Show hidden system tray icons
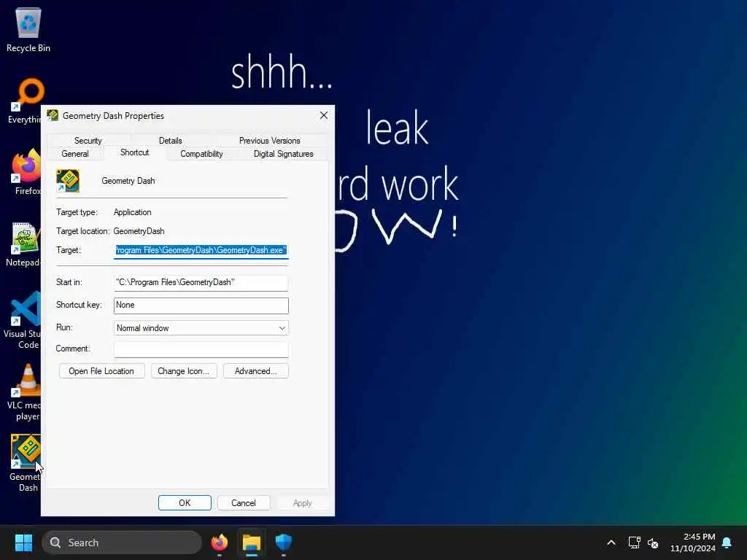Image resolution: width=747 pixels, height=560 pixels. [x=611, y=542]
